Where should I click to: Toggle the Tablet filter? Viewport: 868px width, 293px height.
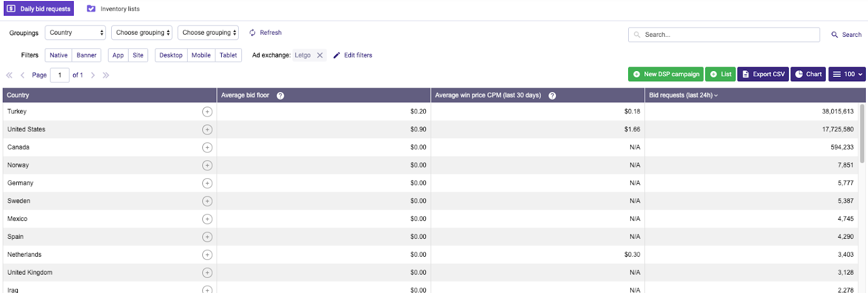pyautogui.click(x=228, y=55)
